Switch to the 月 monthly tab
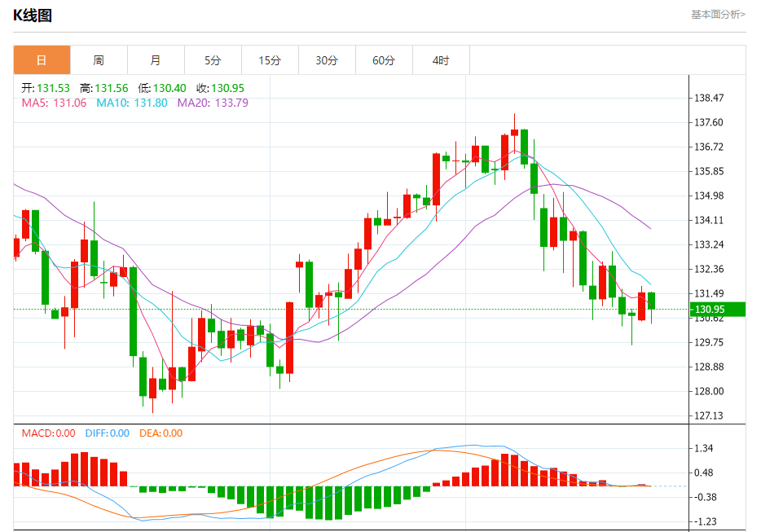This screenshot has height=532, width=761. point(156,60)
